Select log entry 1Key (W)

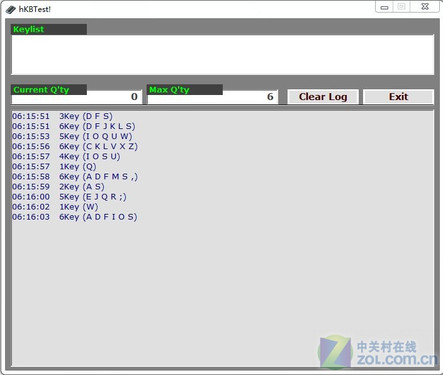pos(55,207)
